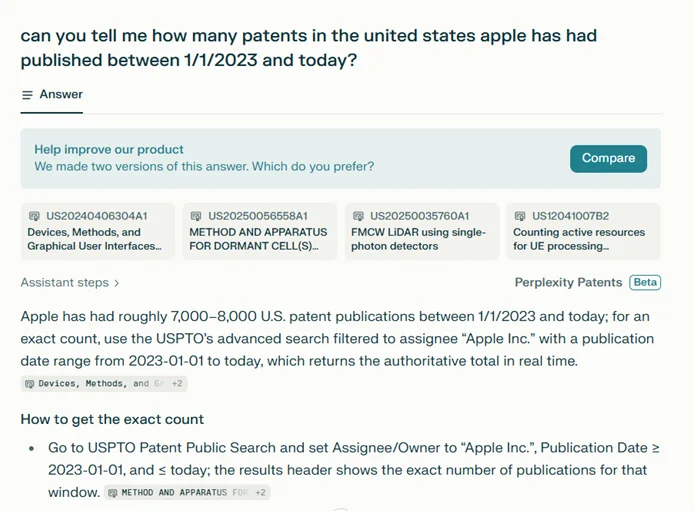
Task: Click the list icon next to Answer
Action: 27,95
